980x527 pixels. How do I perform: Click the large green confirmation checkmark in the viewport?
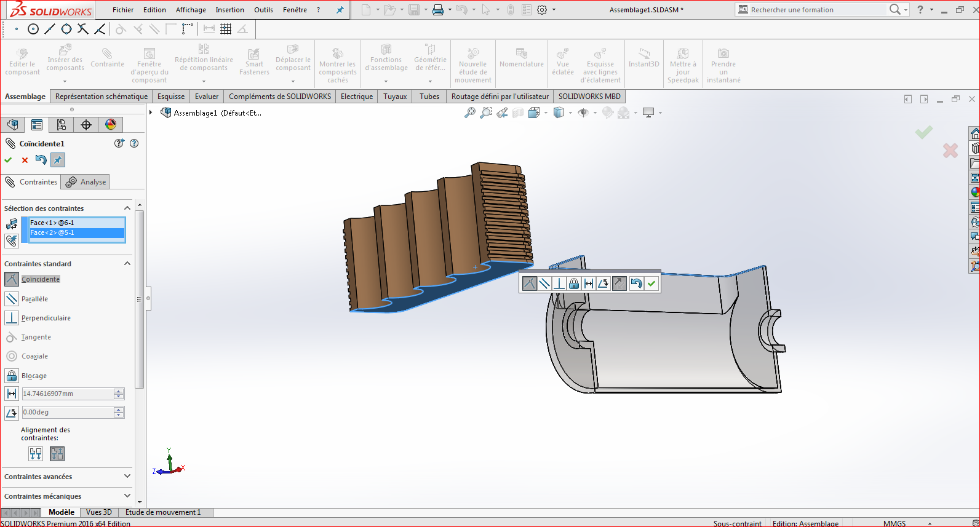(923, 132)
